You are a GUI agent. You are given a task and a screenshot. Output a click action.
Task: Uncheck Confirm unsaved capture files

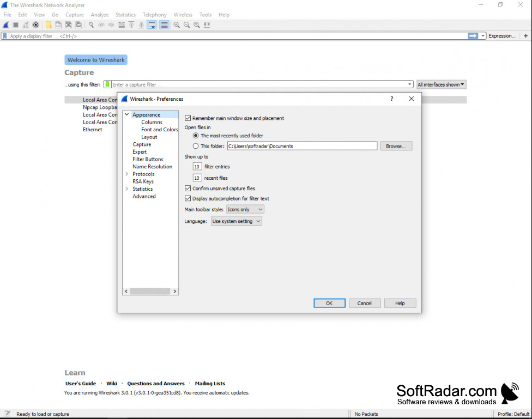click(x=188, y=189)
